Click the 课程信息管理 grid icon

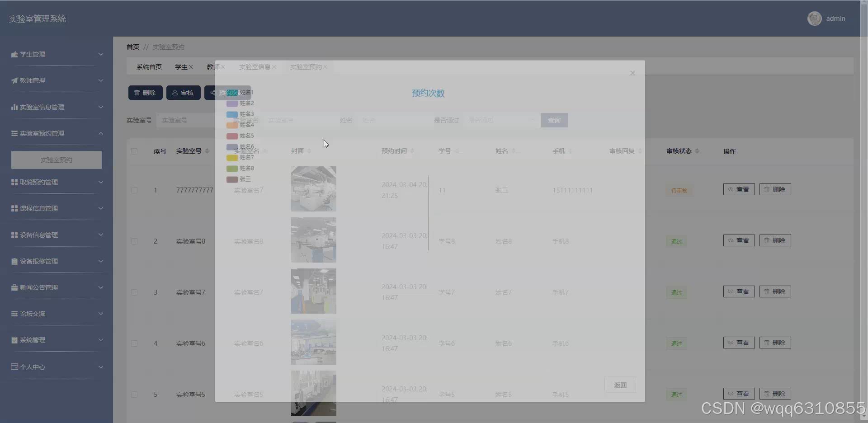(14, 208)
